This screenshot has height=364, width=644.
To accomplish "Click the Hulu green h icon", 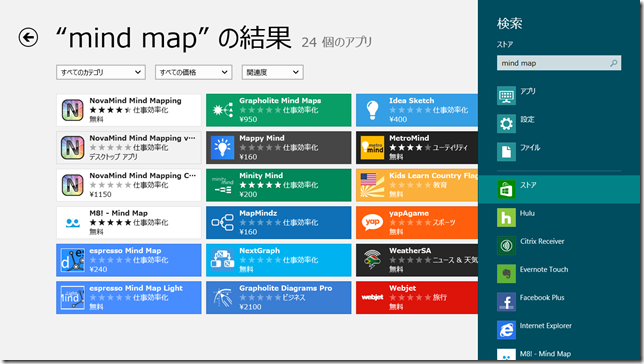I will tap(506, 218).
